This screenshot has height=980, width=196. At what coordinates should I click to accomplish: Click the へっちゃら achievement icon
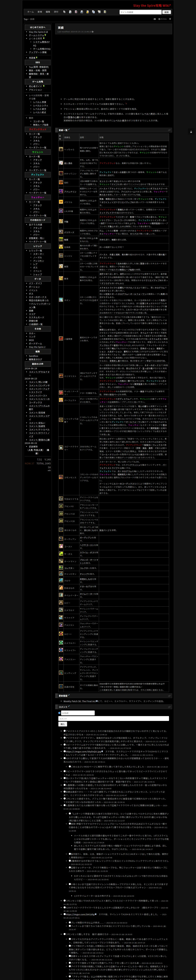pos(61,149)
